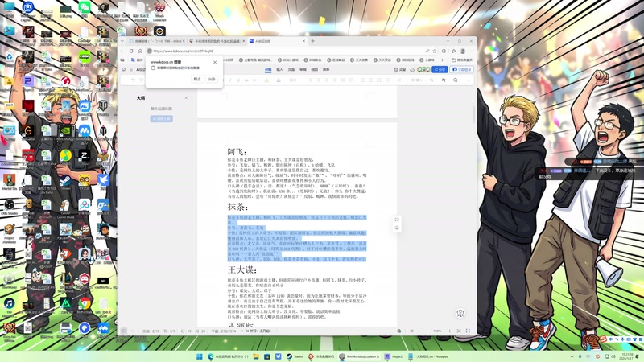Toggle eye protection mode in status bar

coord(412,331)
